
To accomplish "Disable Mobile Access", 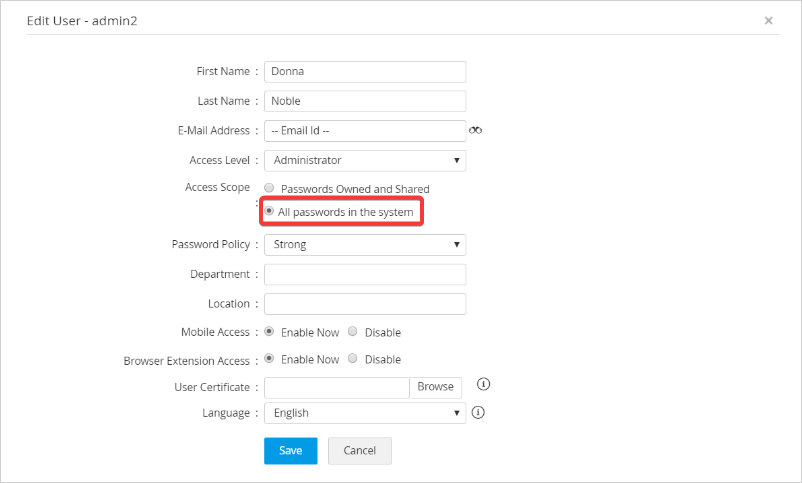I will click(x=353, y=332).
